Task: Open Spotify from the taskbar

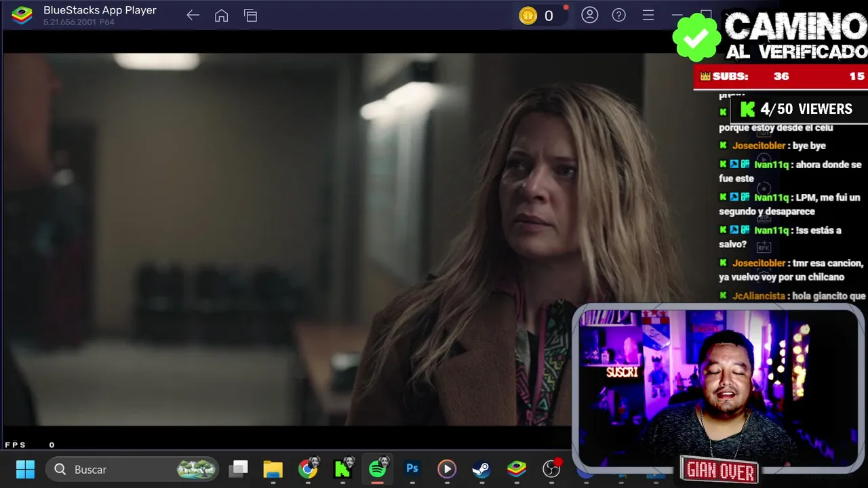Action: pyautogui.click(x=378, y=469)
